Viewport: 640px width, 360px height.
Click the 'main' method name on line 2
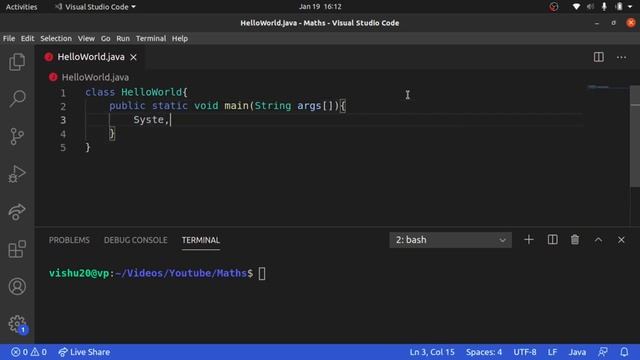[236, 106]
